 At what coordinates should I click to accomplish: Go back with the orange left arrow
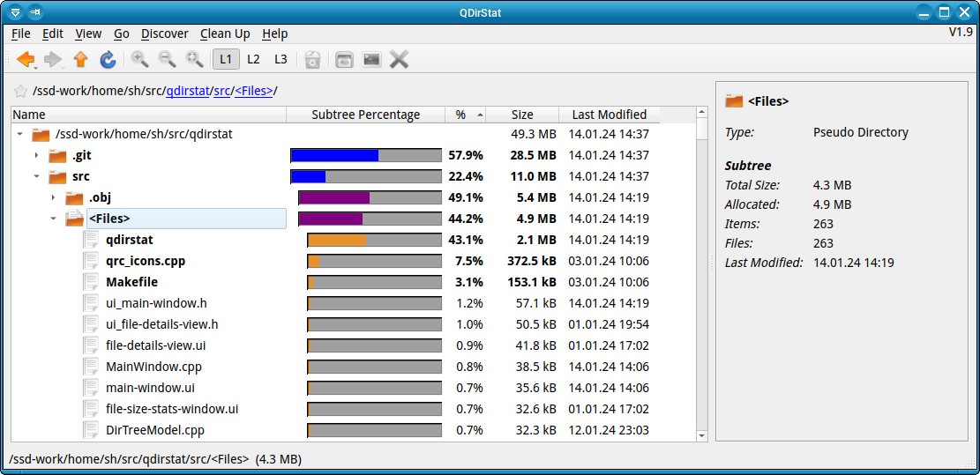coord(25,59)
